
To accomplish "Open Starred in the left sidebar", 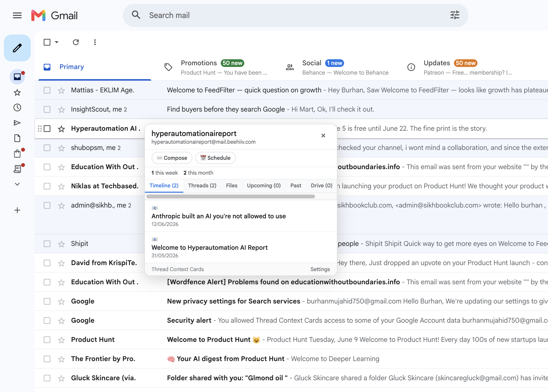I will click(x=17, y=92).
